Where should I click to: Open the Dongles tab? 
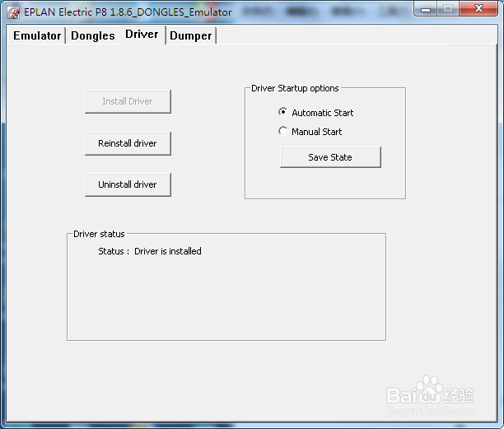pyautogui.click(x=92, y=35)
